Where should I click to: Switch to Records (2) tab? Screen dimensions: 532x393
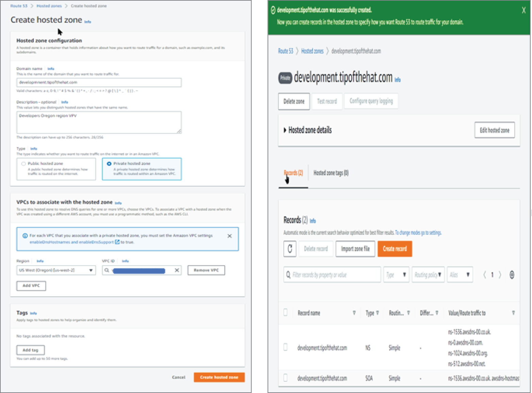293,173
